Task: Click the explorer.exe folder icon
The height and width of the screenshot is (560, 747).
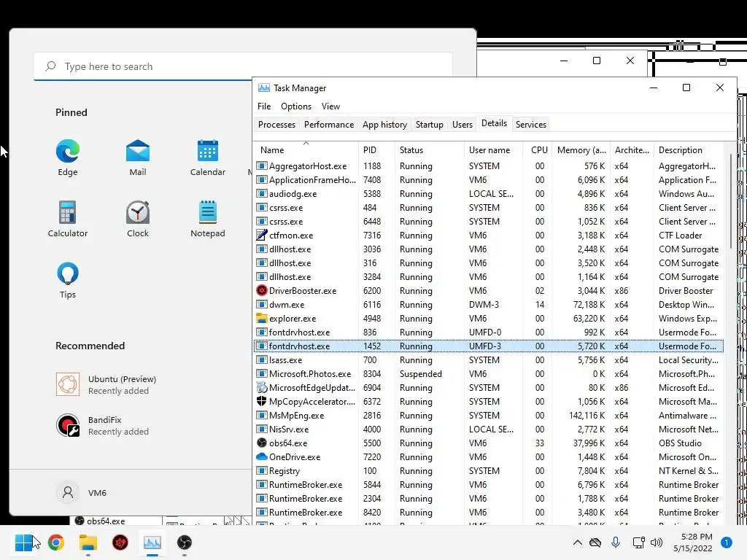Action: (262, 318)
